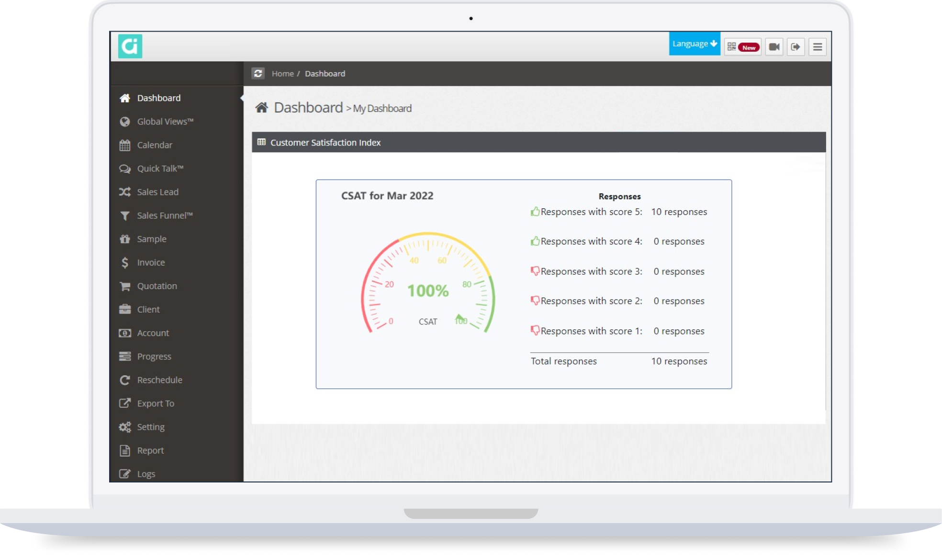Open the Language dropdown
This screenshot has height=560, width=942.
694,44
